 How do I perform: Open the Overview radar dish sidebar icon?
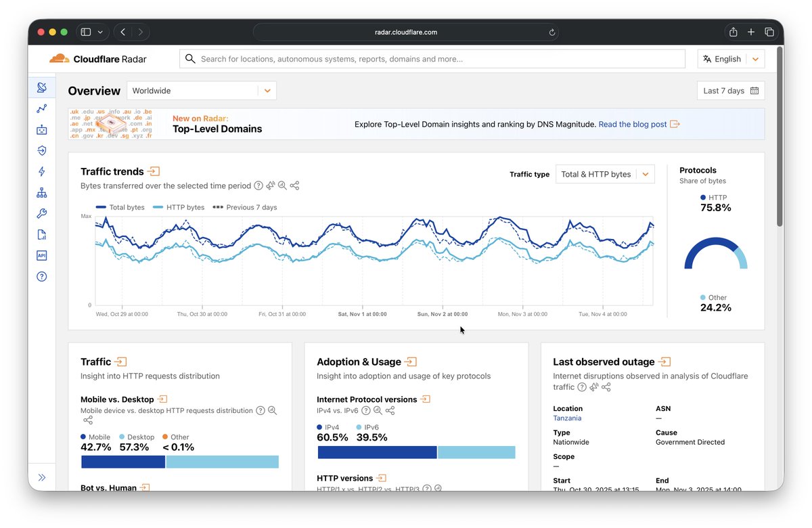[x=42, y=88]
